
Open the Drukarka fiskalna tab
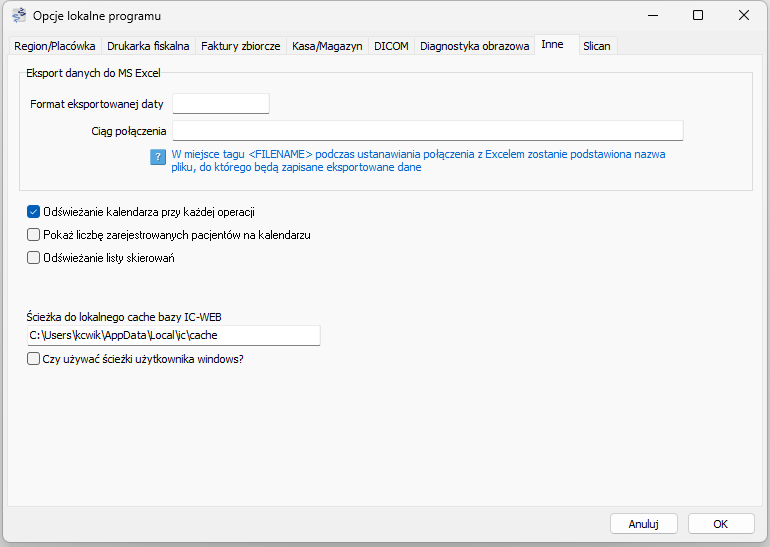point(148,46)
